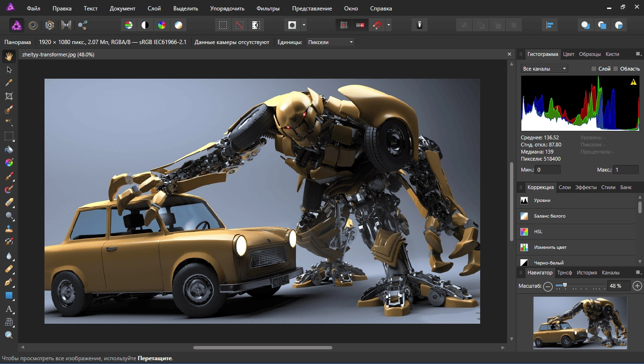Pick the Healing bandage tool
The width and height of the screenshot is (644, 364).
point(9,269)
